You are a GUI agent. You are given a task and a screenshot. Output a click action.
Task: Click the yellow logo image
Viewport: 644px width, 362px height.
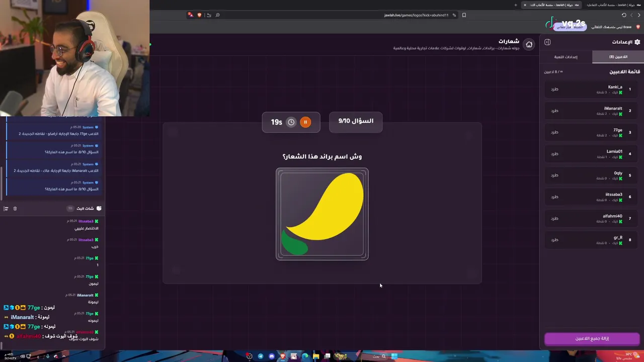click(x=322, y=214)
